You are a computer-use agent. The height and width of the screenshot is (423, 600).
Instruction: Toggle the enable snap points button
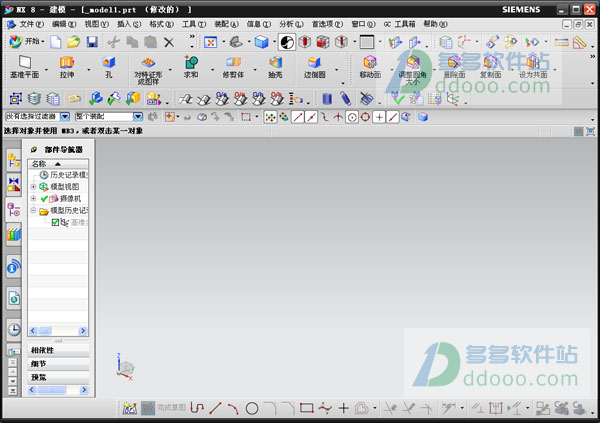[270, 117]
